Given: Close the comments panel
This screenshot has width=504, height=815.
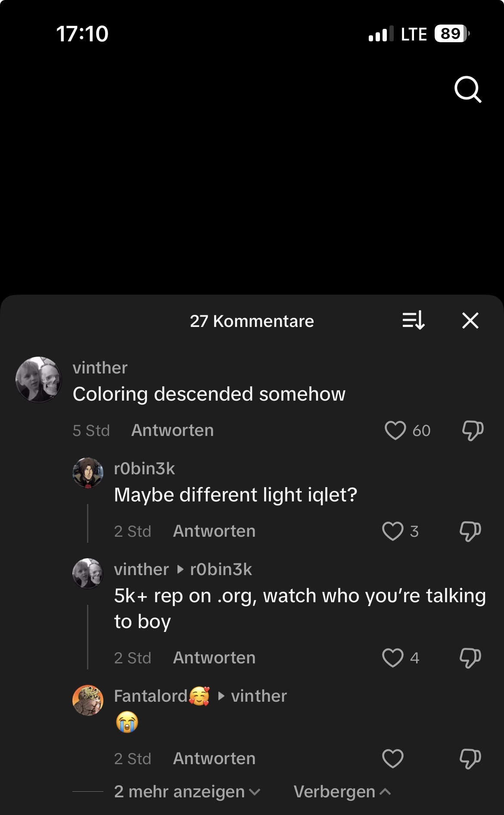Looking at the screenshot, I should click(x=470, y=321).
